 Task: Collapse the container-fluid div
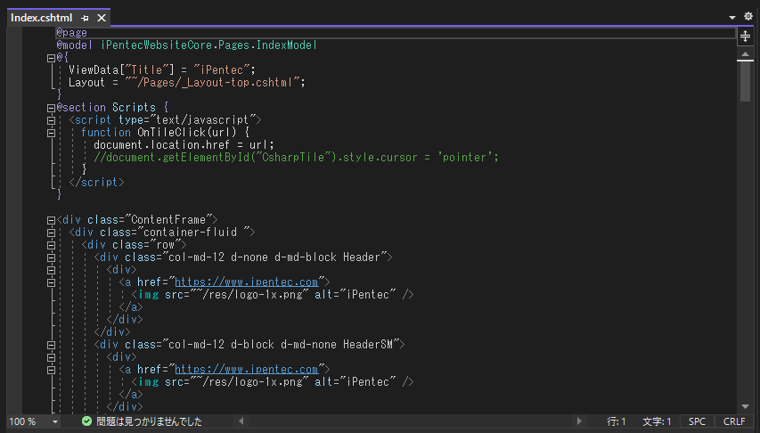(51, 233)
